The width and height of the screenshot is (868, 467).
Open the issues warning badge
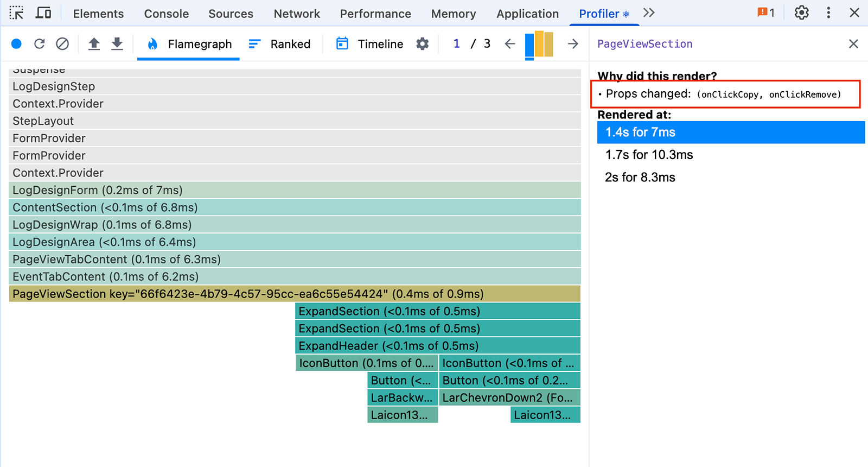tap(766, 13)
